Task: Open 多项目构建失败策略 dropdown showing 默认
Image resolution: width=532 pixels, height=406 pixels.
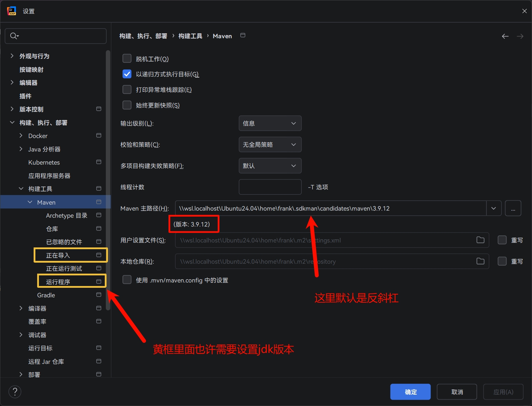Action: coord(270,166)
